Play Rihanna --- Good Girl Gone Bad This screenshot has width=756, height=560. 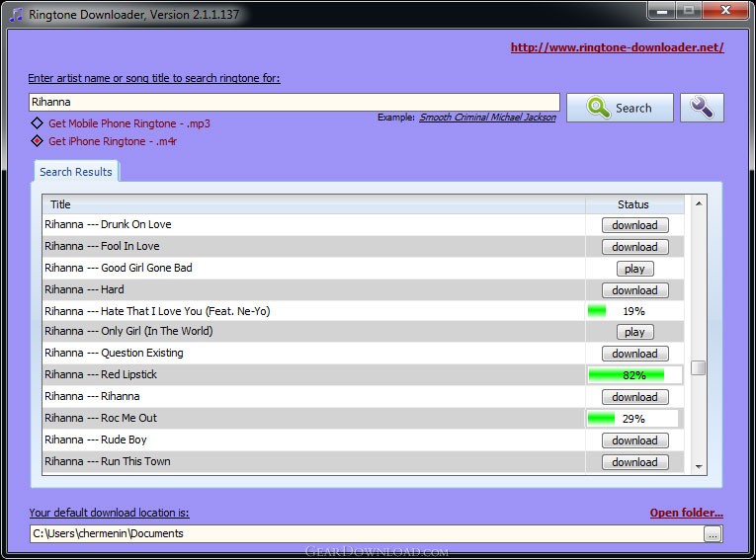coord(635,269)
